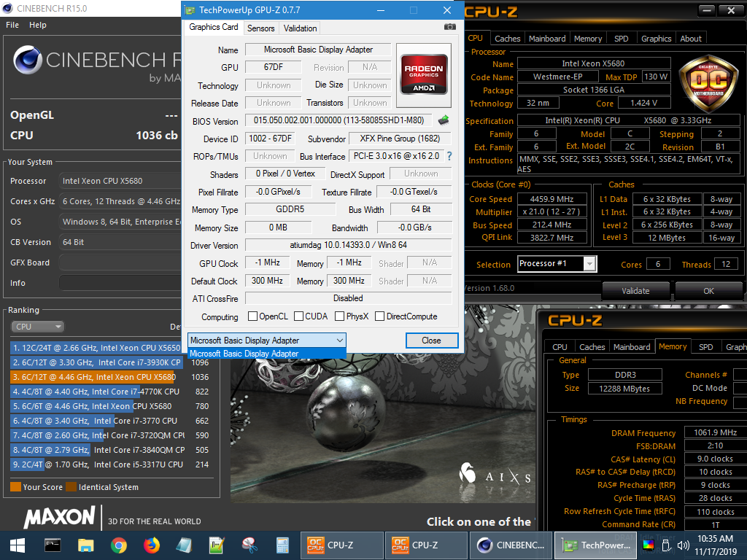Viewport: 747px width, 560px height.
Task: Open the Windows Start menu
Action: (18, 545)
